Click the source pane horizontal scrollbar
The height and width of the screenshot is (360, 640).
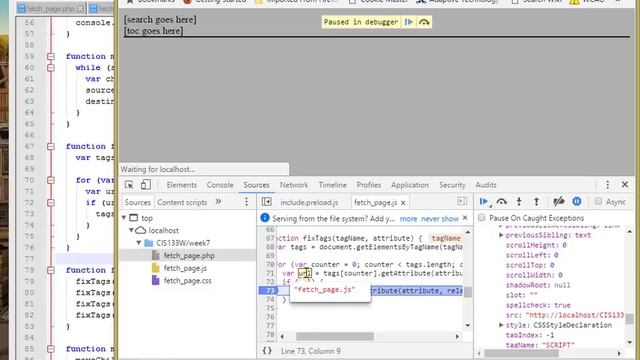point(335,336)
